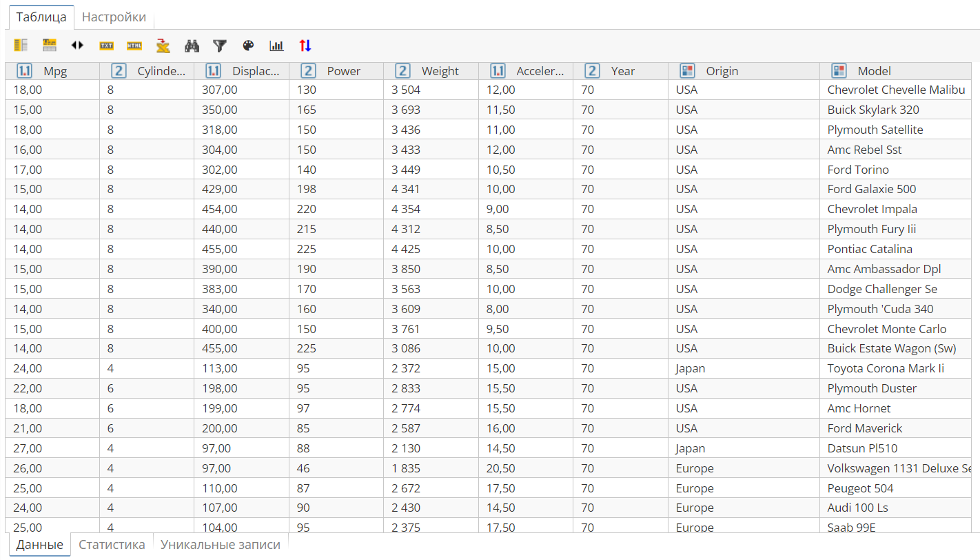
Task: Select the Buick Skylark 320 cell
Action: pos(896,110)
